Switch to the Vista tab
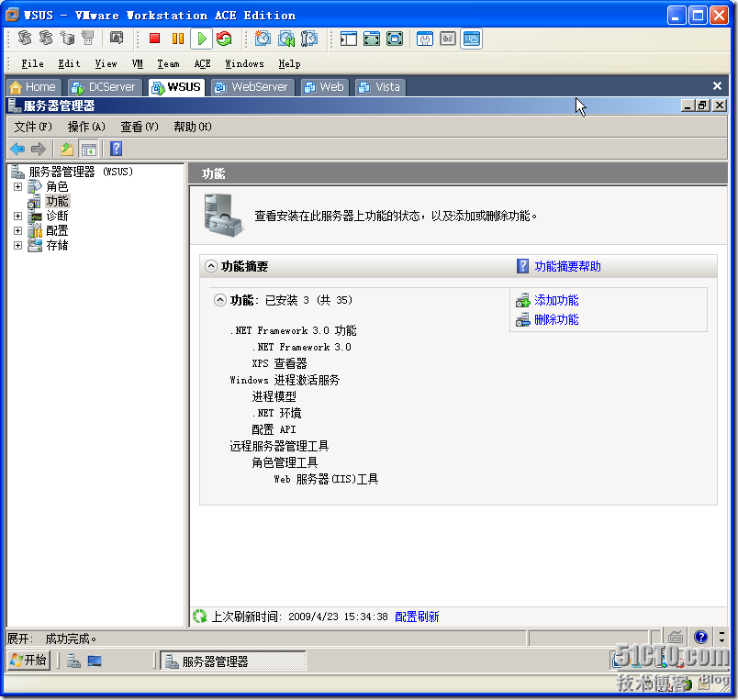Viewport: 738px width, 700px height. (x=380, y=87)
